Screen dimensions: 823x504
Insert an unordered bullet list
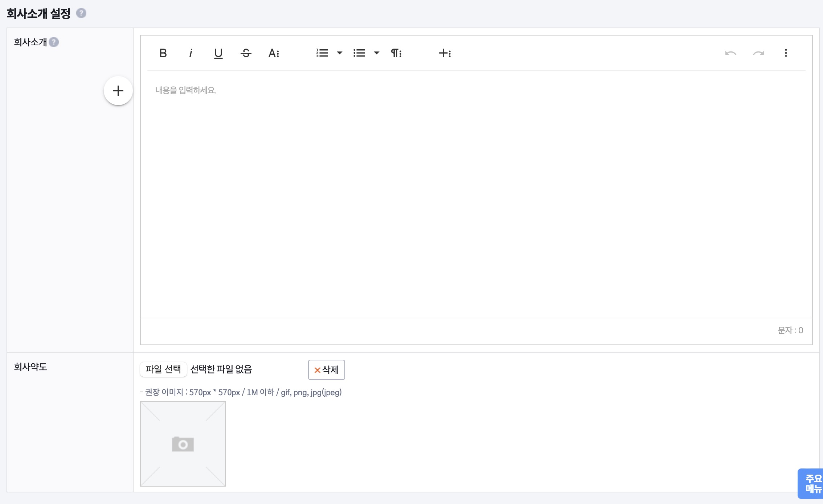(x=359, y=53)
